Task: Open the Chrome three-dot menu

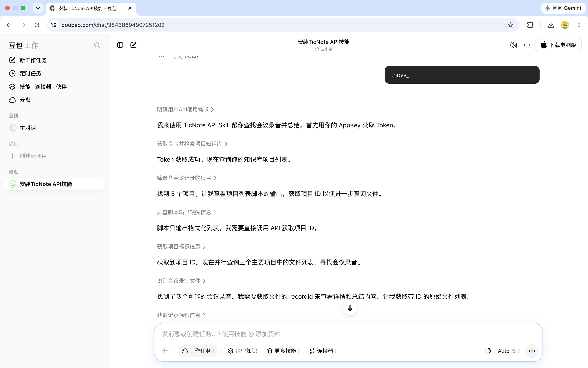Action: (579, 25)
